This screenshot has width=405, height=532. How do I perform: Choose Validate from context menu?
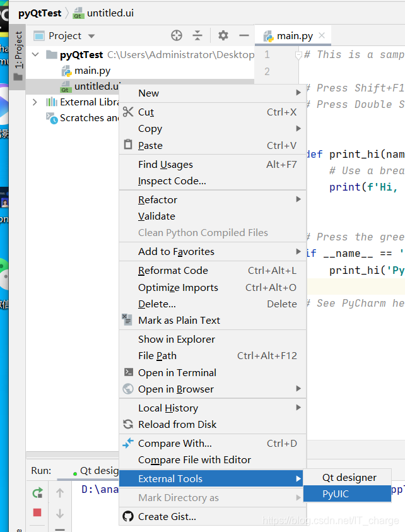pyautogui.click(x=213, y=216)
